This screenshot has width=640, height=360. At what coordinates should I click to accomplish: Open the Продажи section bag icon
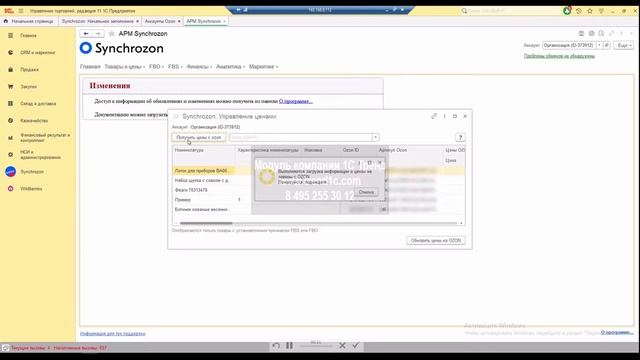click(11, 70)
